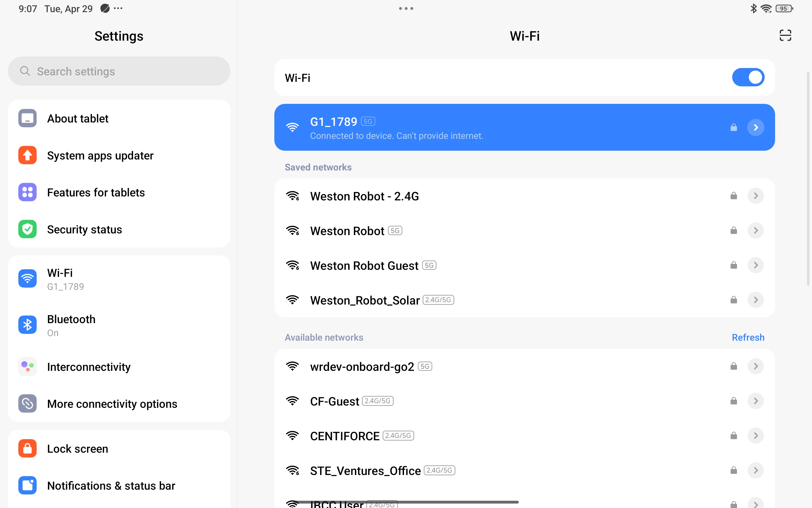Tap the signal icon of STE_Ventures_Office
The height and width of the screenshot is (508, 812).
coord(293,471)
